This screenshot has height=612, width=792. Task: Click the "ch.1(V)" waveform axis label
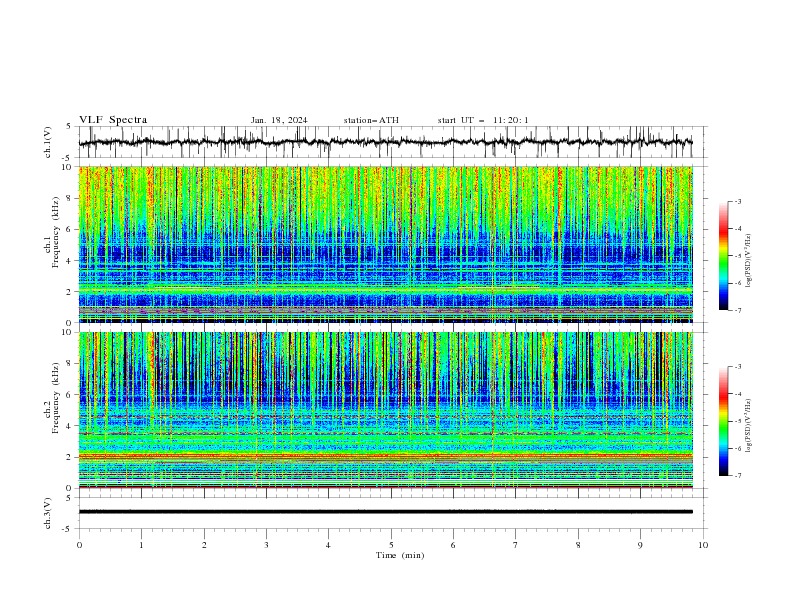(48, 142)
